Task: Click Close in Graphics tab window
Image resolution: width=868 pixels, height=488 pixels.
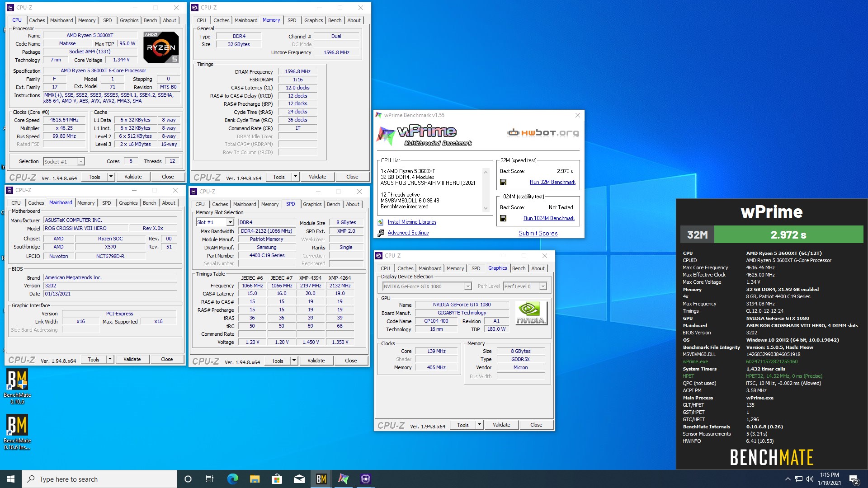Action: click(x=536, y=425)
